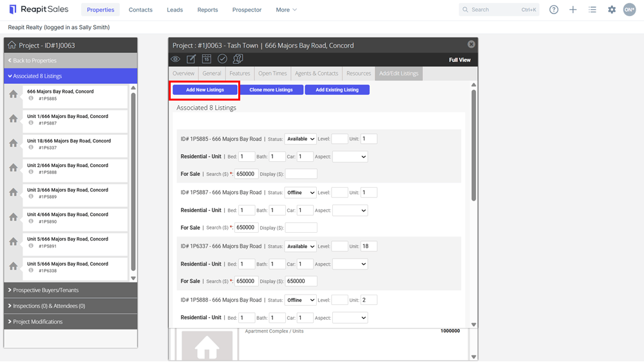Image resolution: width=644 pixels, height=363 pixels.
Task: Click the checkmark circle icon in project toolbar
Action: tap(222, 59)
